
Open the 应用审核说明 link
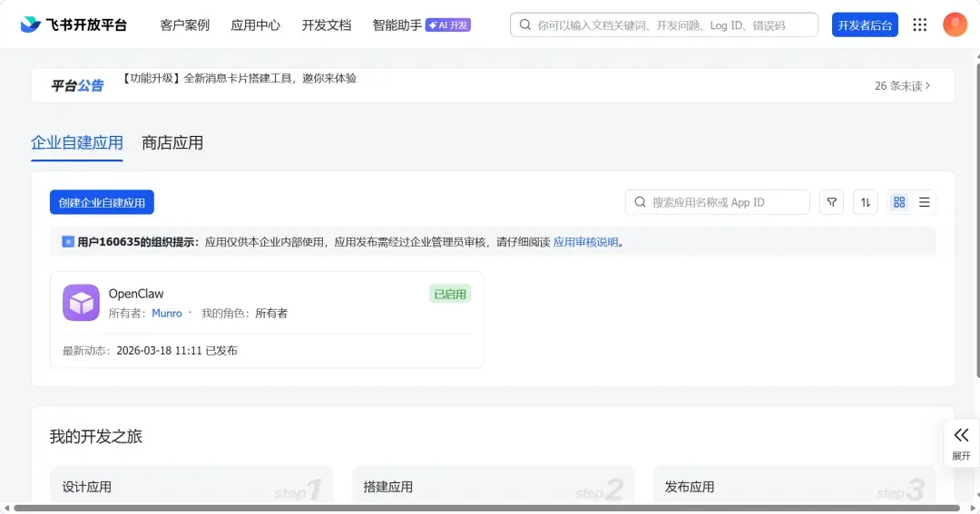585,242
